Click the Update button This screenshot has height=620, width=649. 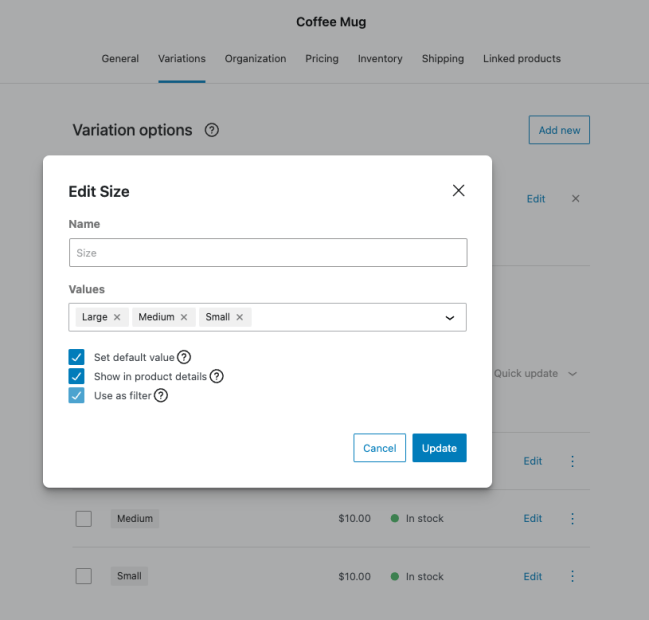(x=439, y=448)
